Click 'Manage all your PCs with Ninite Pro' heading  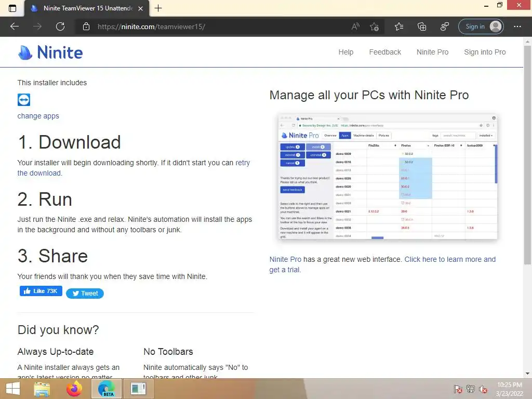369,95
